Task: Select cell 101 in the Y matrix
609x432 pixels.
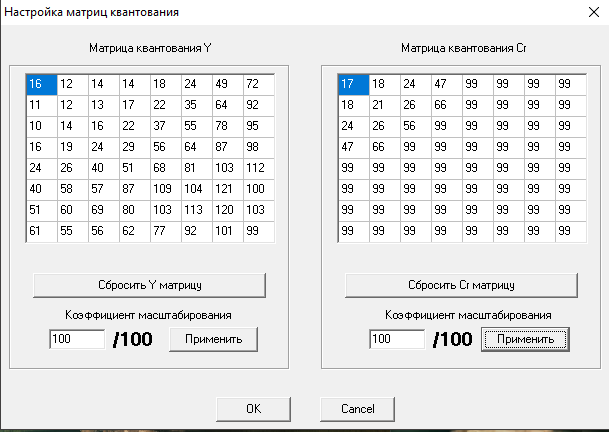Action: point(228,232)
